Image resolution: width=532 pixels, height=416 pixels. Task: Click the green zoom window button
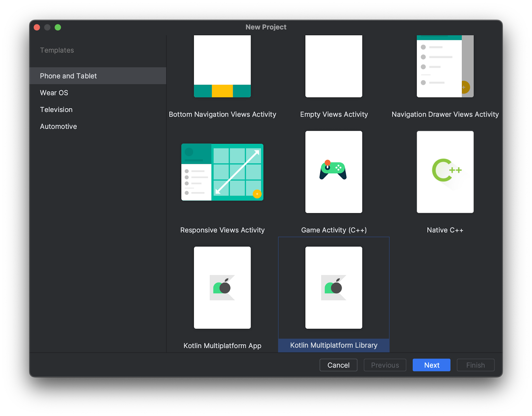[58, 27]
